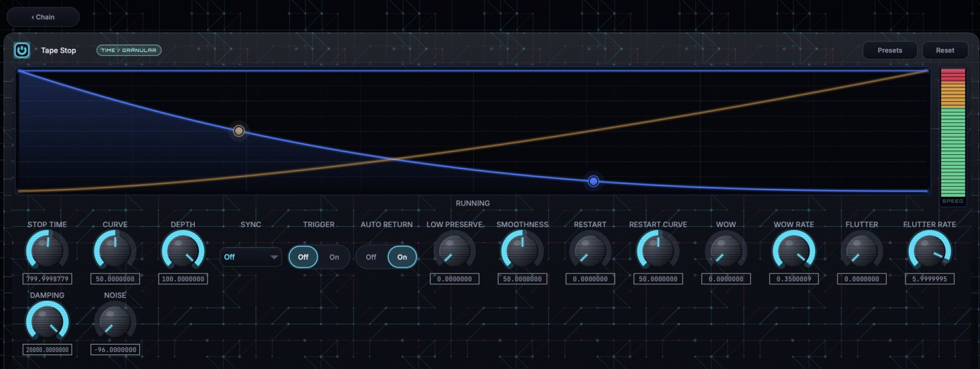Click the Flutter Rate knob
Viewport: 980px width, 369px height.
click(x=930, y=251)
